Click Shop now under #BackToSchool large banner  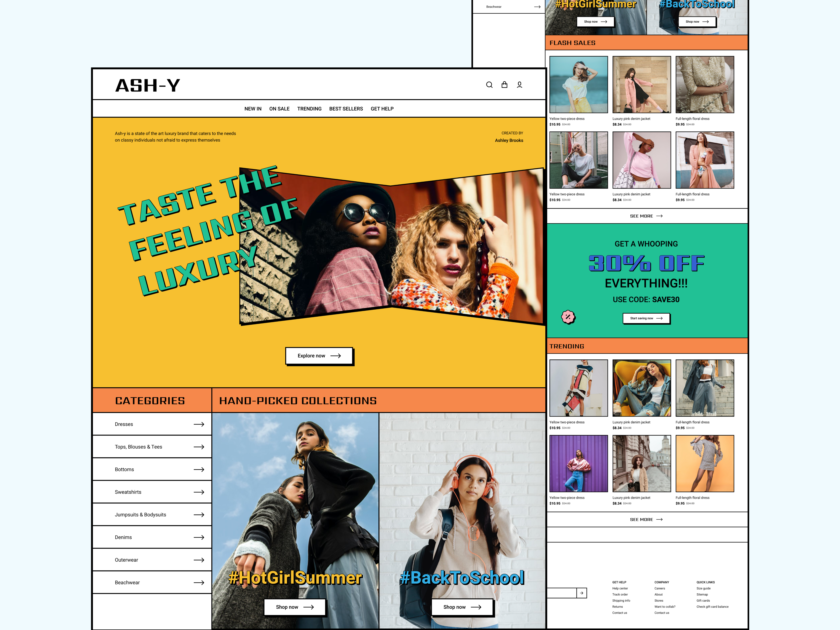click(462, 607)
